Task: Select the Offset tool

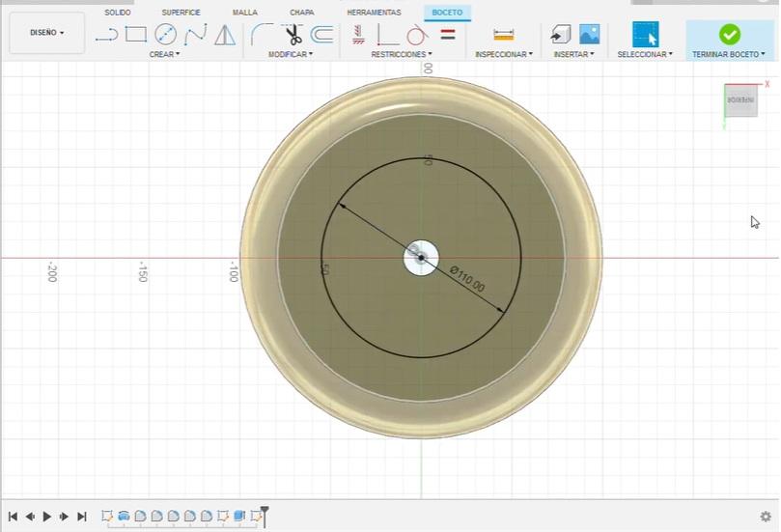Action: [x=321, y=35]
